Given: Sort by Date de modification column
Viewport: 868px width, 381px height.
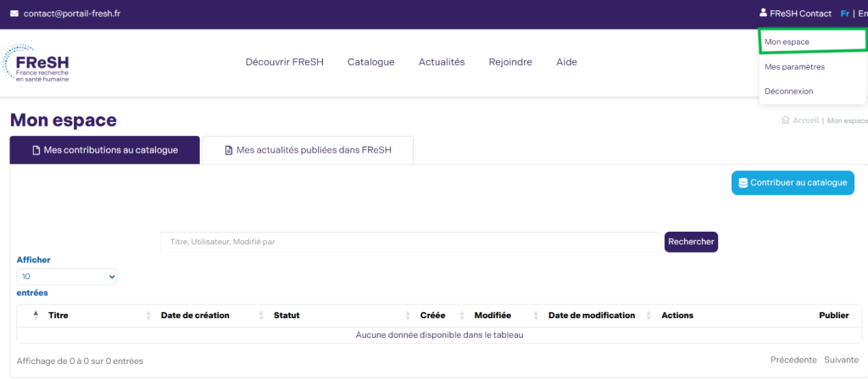Looking at the screenshot, I should point(592,315).
